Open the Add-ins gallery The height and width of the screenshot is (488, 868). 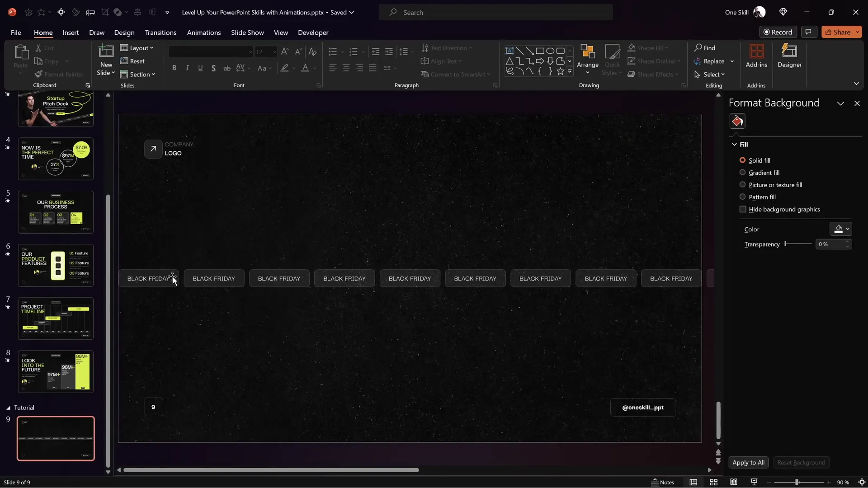click(x=757, y=56)
